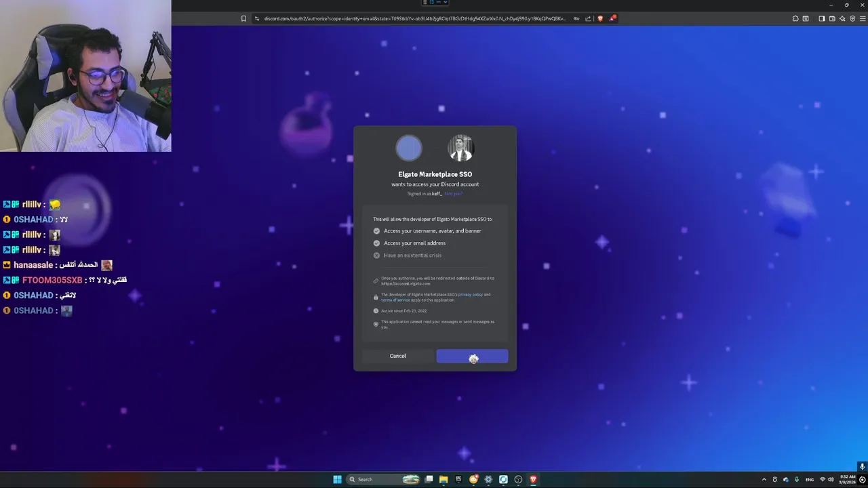Click the discord.com address bar URL
868x488 pixels.
pos(414,18)
